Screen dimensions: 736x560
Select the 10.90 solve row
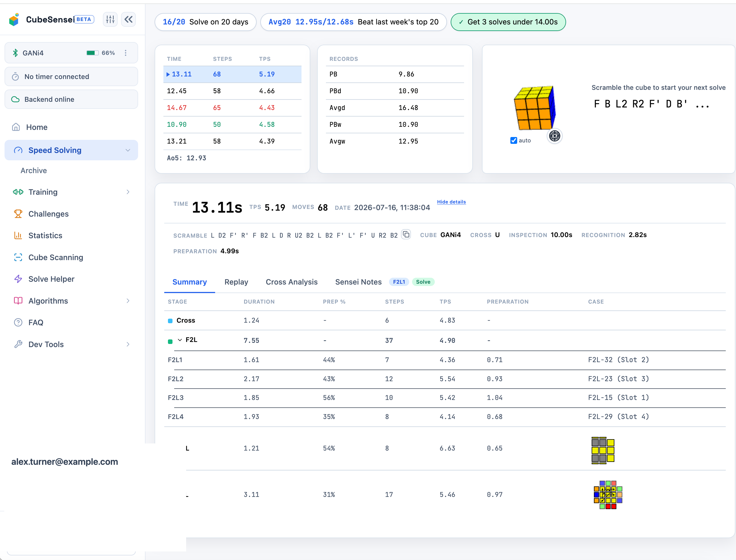pyautogui.click(x=232, y=125)
